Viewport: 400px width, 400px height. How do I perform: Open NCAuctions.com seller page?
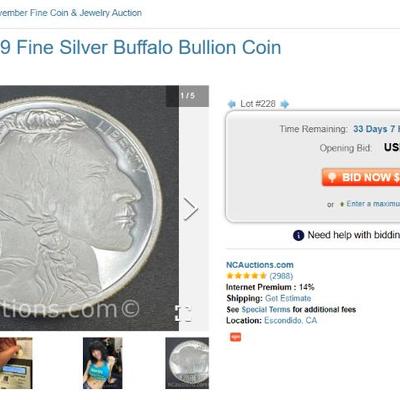point(260,265)
